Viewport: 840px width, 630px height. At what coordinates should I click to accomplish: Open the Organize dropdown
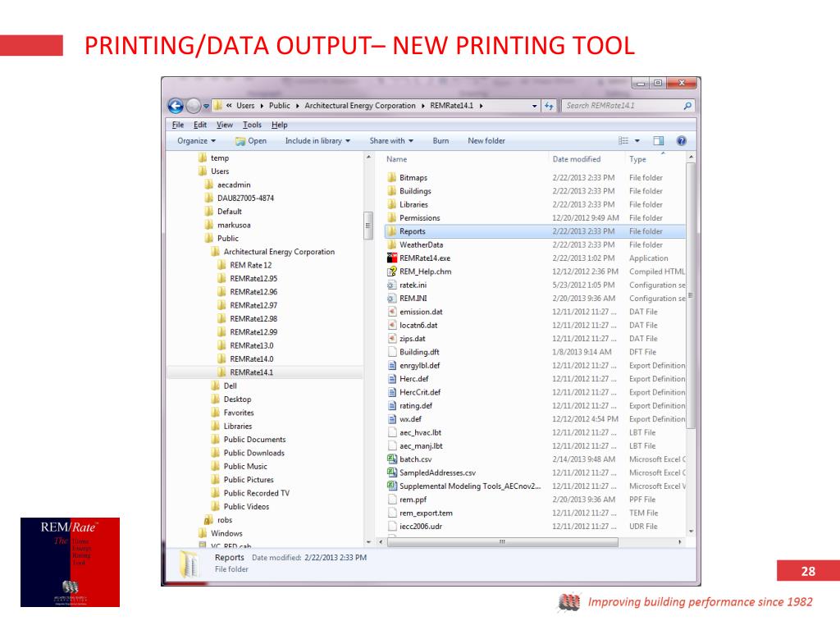[x=196, y=141]
